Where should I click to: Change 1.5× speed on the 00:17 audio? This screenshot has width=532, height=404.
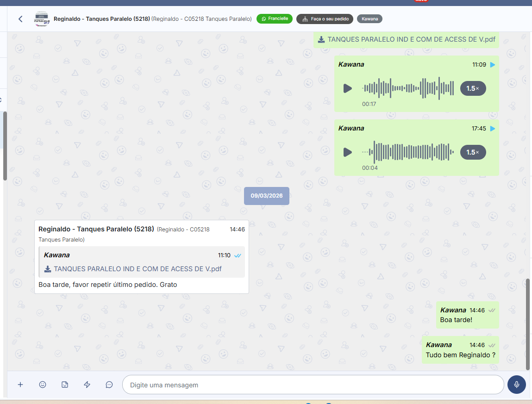(x=473, y=88)
